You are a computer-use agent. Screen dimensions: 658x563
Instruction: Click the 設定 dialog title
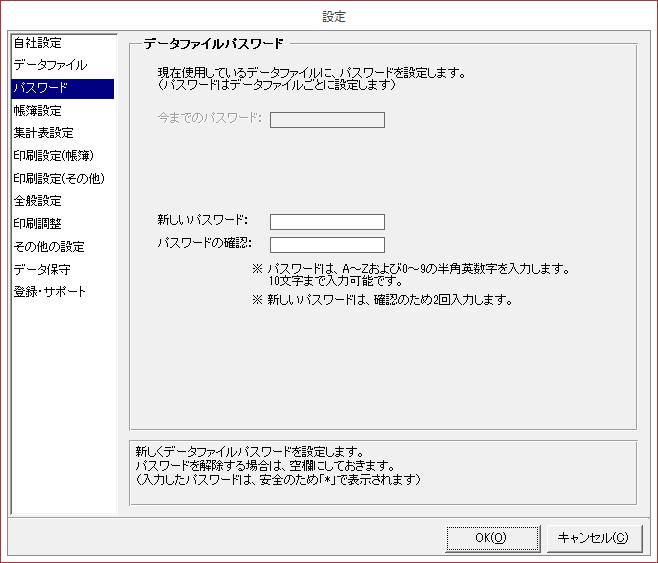tap(334, 17)
